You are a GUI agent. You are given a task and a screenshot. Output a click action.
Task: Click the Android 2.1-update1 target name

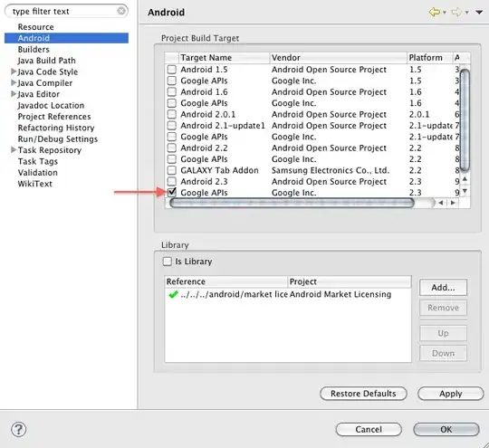click(223, 125)
